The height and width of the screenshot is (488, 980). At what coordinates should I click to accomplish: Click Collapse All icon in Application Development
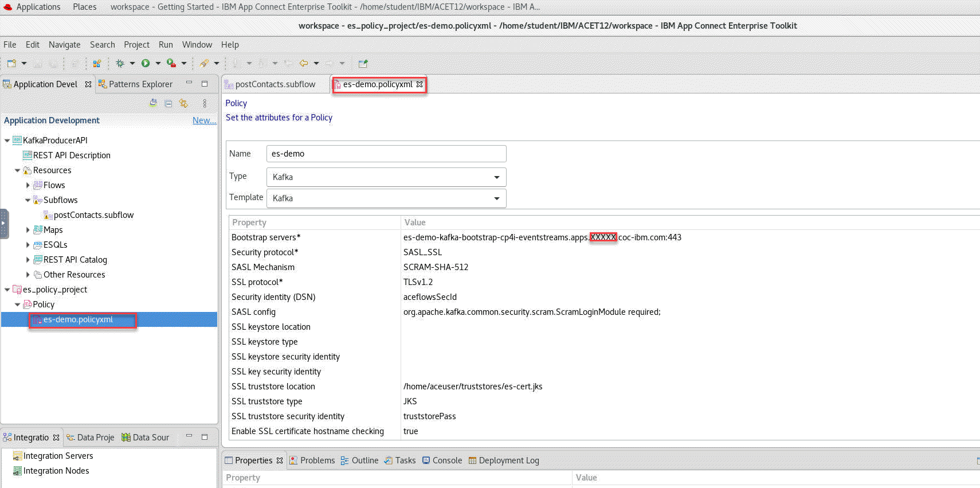coord(168,103)
